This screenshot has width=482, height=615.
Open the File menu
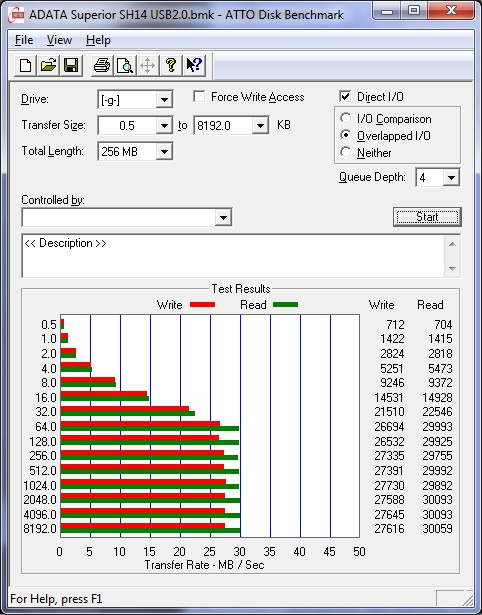24,40
